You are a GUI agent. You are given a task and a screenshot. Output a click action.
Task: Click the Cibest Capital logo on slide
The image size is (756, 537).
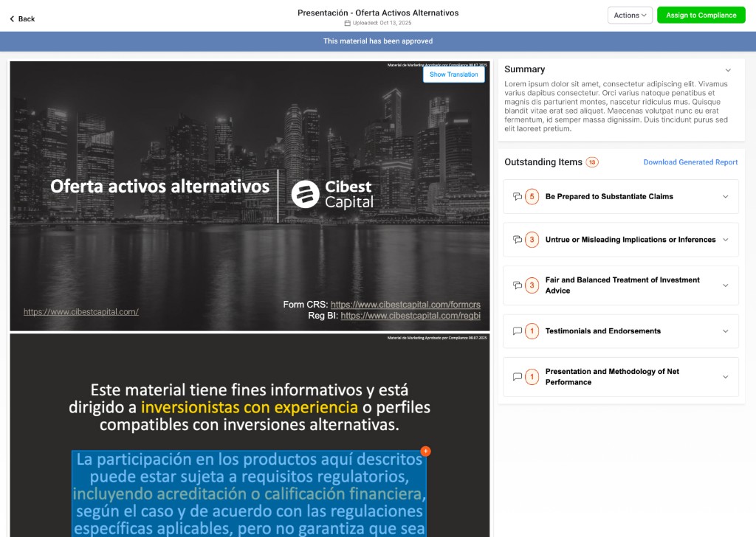(332, 195)
